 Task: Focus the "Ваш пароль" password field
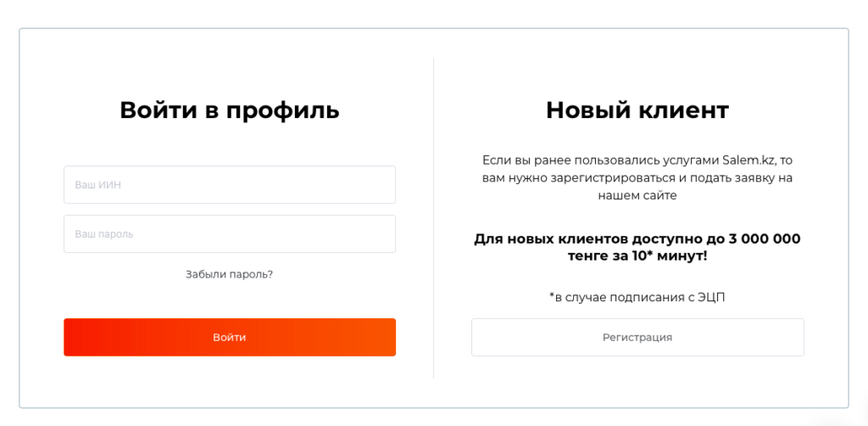tap(229, 234)
